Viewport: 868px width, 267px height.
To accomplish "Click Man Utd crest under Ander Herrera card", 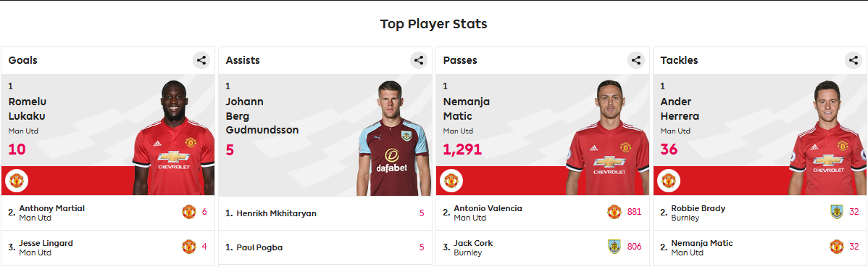I will [669, 181].
